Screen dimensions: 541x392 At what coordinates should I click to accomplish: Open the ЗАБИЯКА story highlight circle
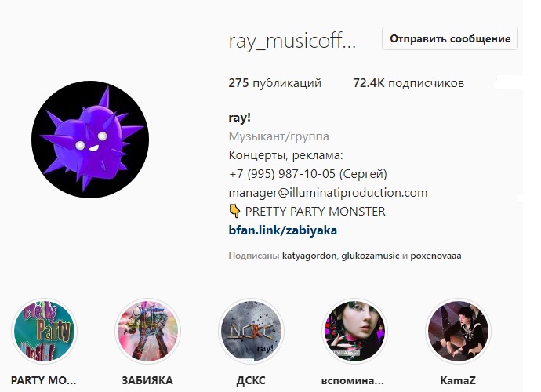tap(147, 331)
